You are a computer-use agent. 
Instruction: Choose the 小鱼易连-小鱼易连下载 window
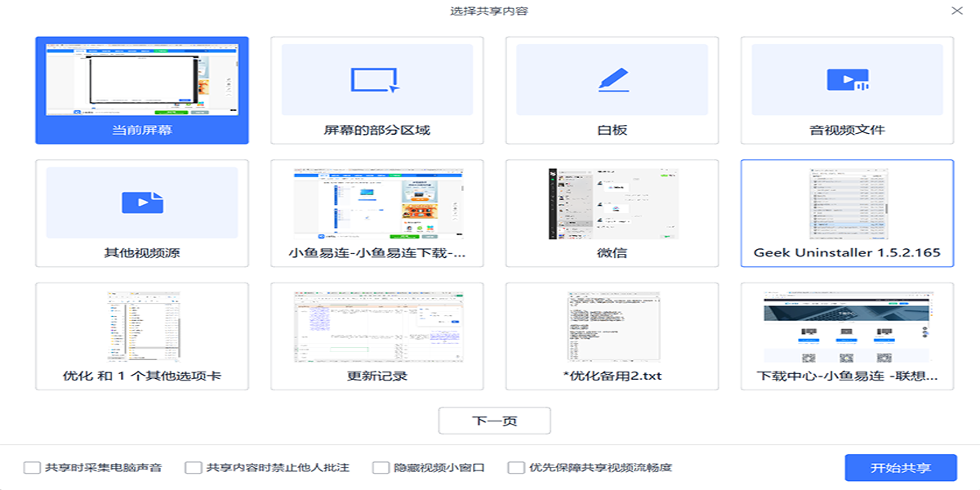click(376, 204)
